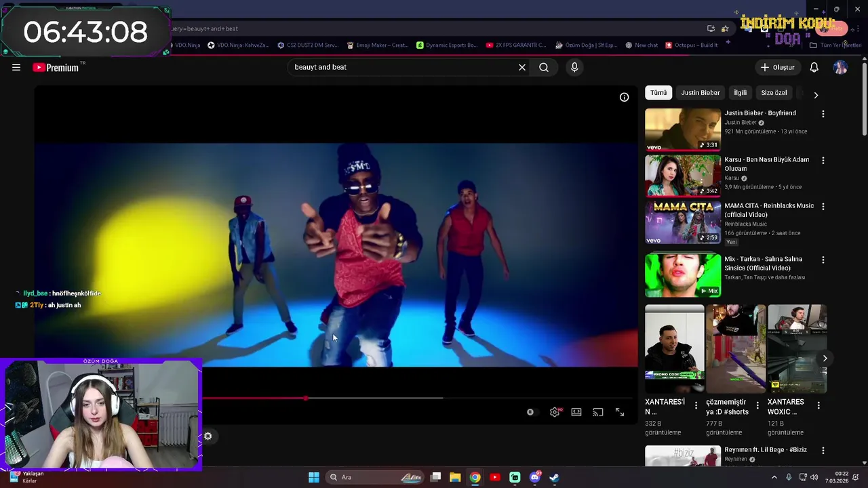Screen dimensions: 868x488
Task: Cast video with Play on TV icon
Action: click(598, 412)
